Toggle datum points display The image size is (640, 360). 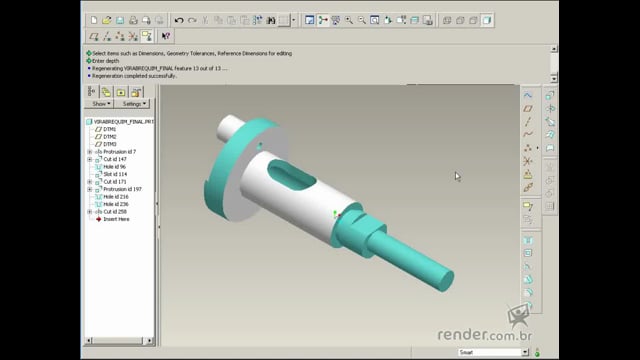coord(120,36)
